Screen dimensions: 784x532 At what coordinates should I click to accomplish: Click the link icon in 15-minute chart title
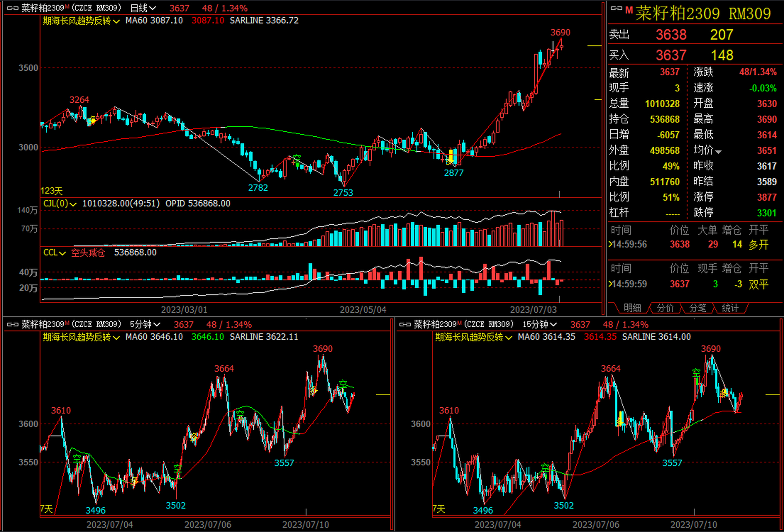pyautogui.click(x=405, y=325)
